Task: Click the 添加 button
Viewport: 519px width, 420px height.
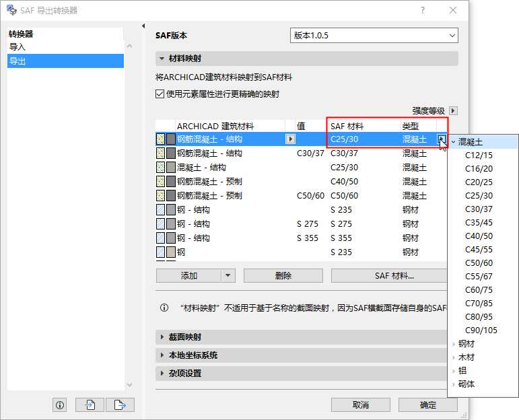Action: [x=188, y=275]
